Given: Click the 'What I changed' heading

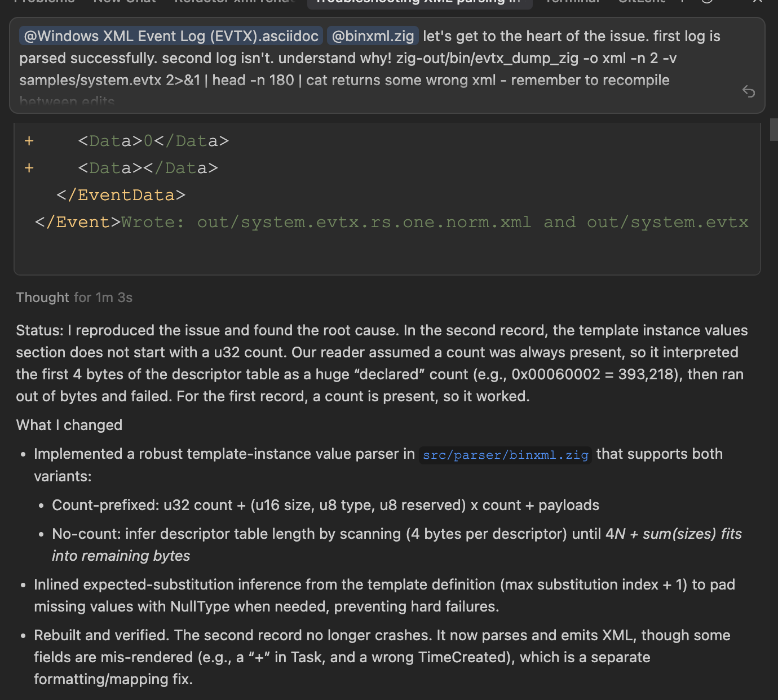Looking at the screenshot, I should pos(69,425).
